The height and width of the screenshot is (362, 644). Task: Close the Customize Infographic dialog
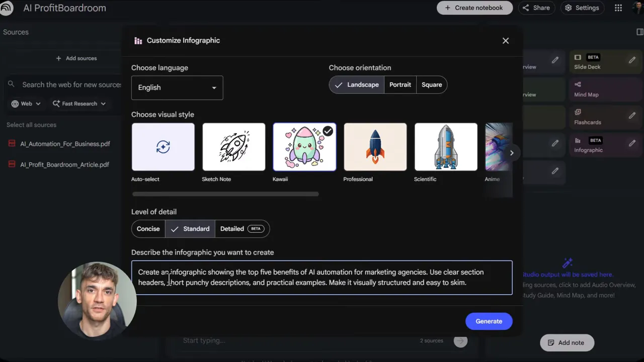point(506,41)
